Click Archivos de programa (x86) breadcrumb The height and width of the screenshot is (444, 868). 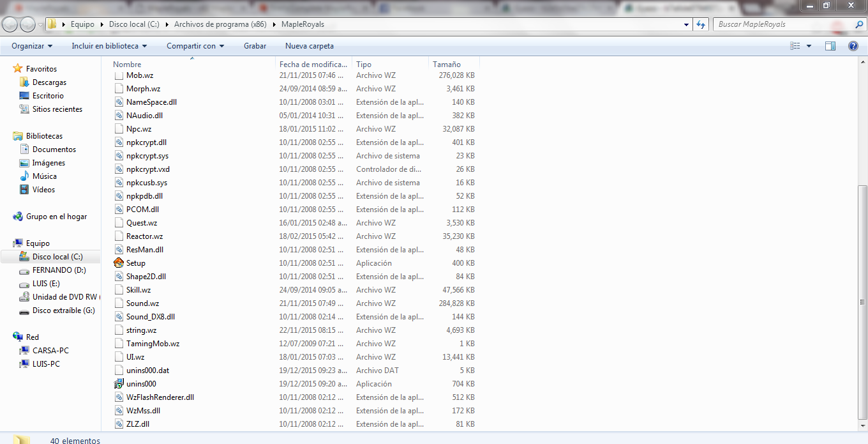(220, 24)
